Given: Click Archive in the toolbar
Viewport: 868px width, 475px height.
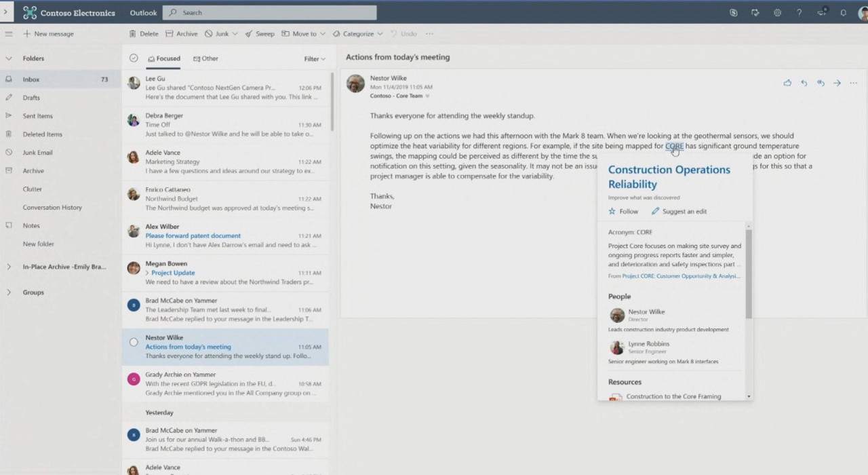Looking at the screenshot, I should [182, 33].
